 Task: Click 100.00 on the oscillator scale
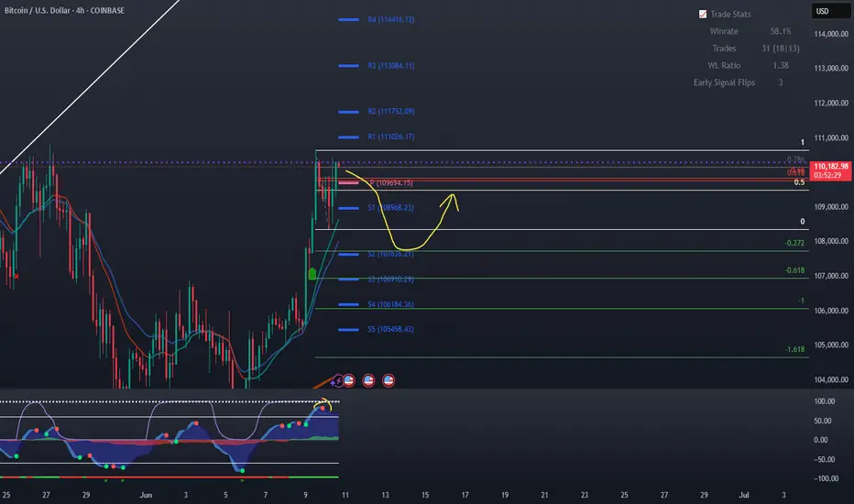point(824,401)
